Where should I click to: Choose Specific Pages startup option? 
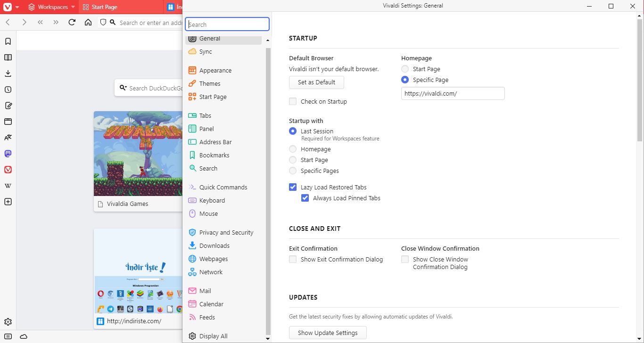(x=293, y=171)
